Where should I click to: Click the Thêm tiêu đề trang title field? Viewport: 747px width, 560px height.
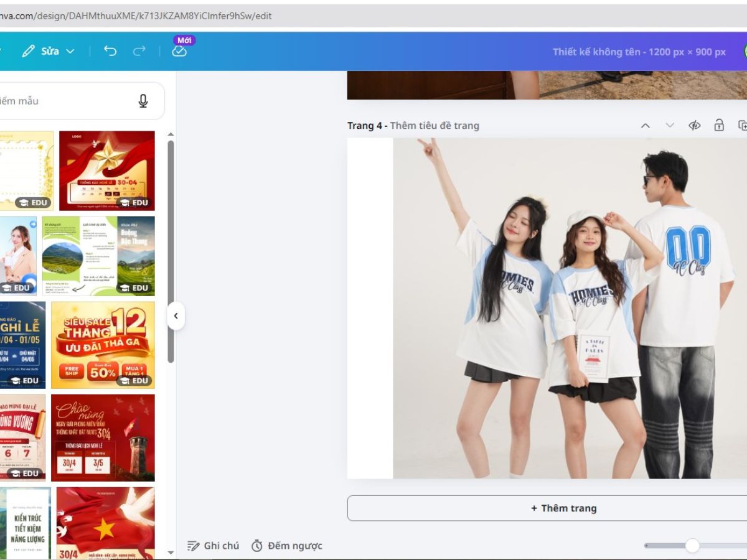(435, 126)
